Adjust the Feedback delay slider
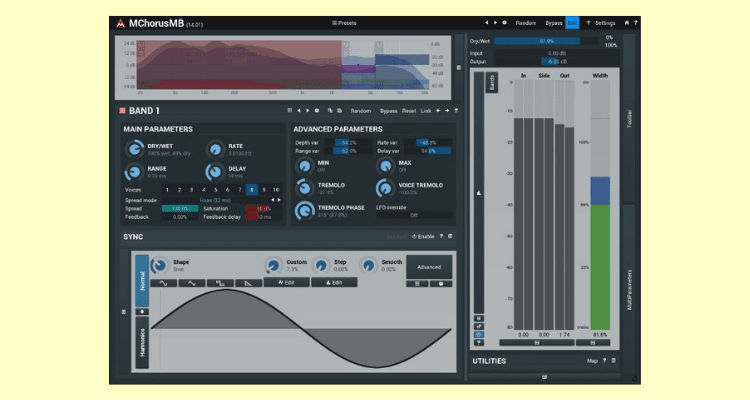750x400 pixels. coord(264,217)
